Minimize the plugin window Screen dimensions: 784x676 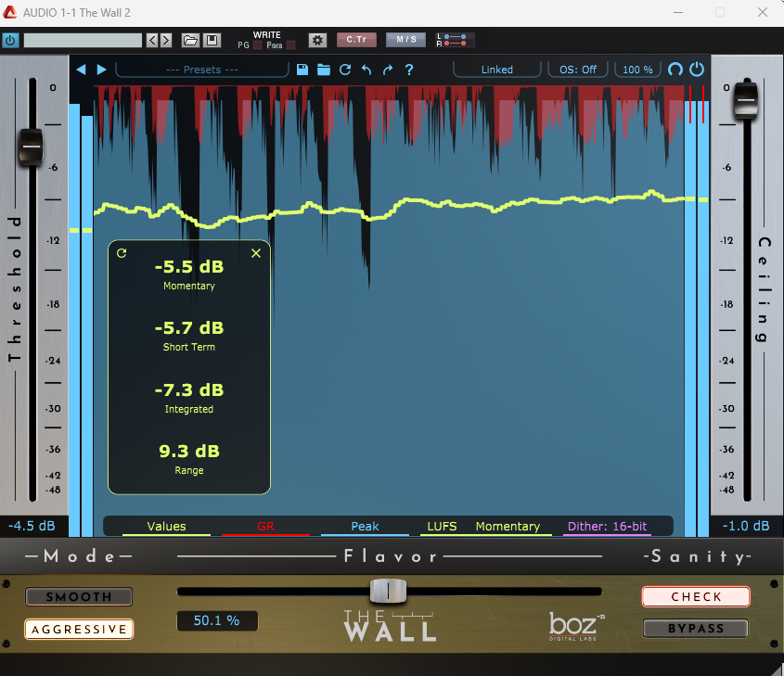coord(678,12)
